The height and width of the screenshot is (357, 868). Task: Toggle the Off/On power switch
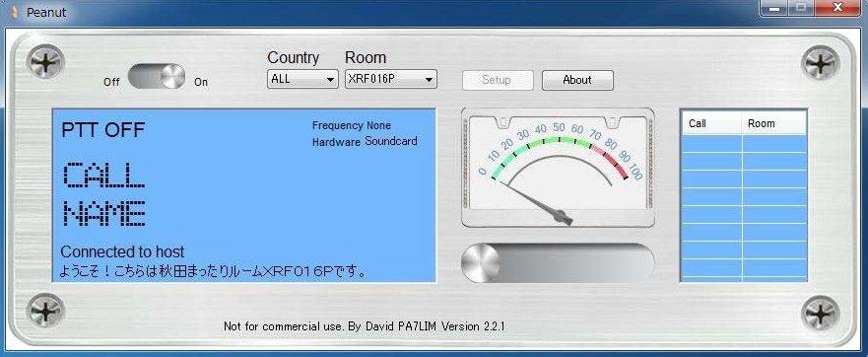coord(157,77)
